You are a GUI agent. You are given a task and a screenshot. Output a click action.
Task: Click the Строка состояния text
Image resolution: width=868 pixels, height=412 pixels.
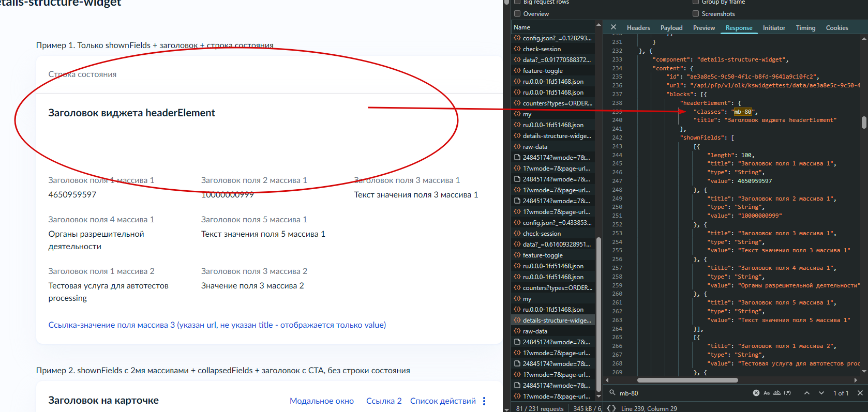(x=82, y=74)
